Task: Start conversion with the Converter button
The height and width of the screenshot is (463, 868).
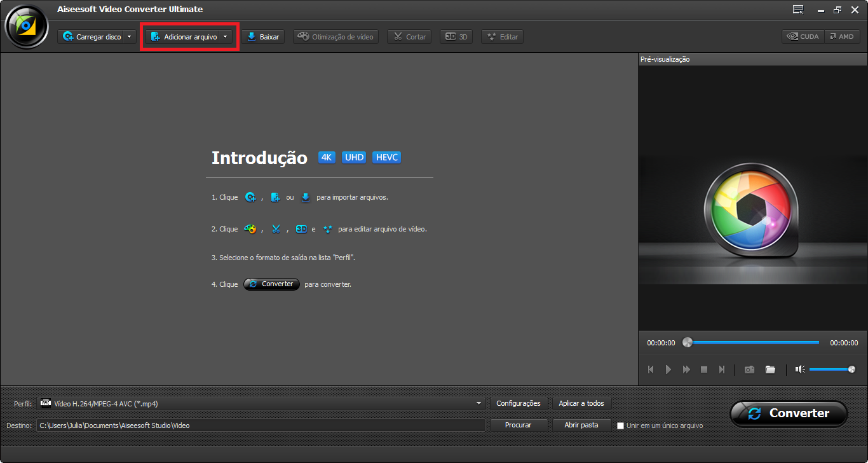Action: pyautogui.click(x=789, y=413)
